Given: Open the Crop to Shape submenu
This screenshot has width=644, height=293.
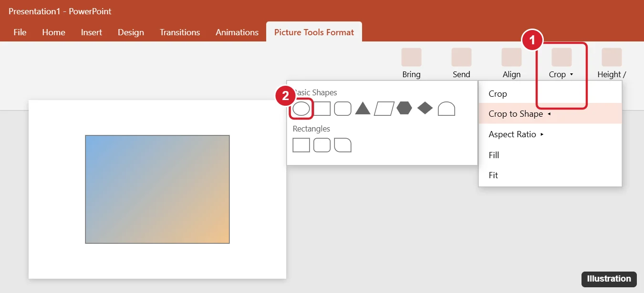Looking at the screenshot, I should click(x=550, y=114).
